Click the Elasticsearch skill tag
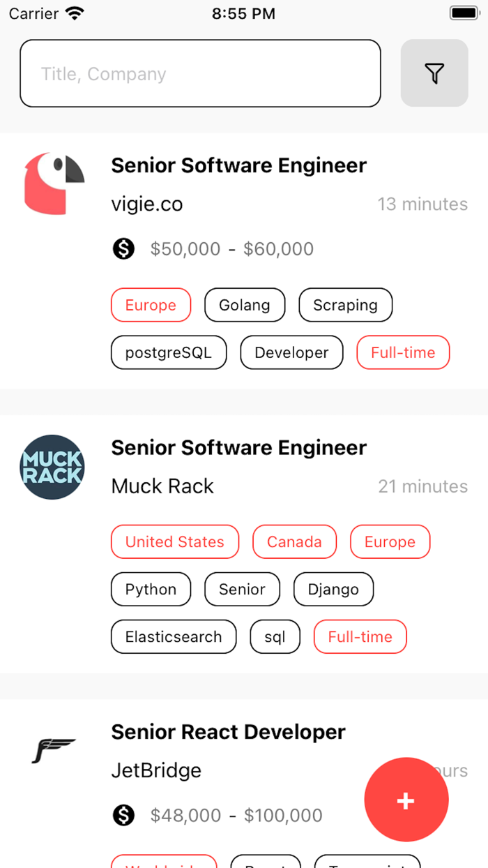The width and height of the screenshot is (488, 868). [x=173, y=636]
